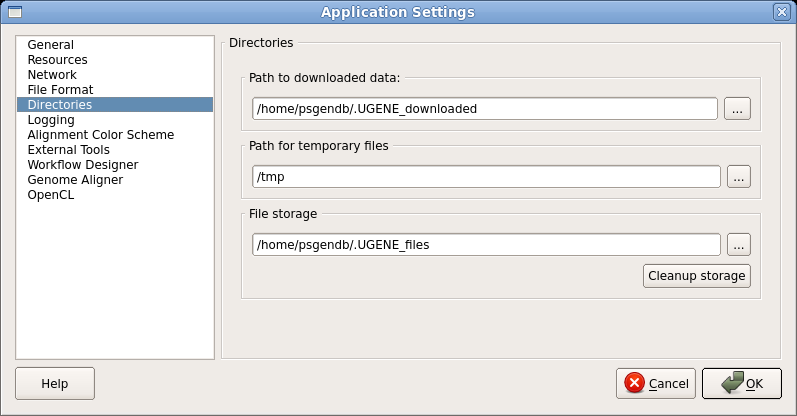Browse for the File storage directory
Viewport: 797px width, 416px height.
(739, 245)
